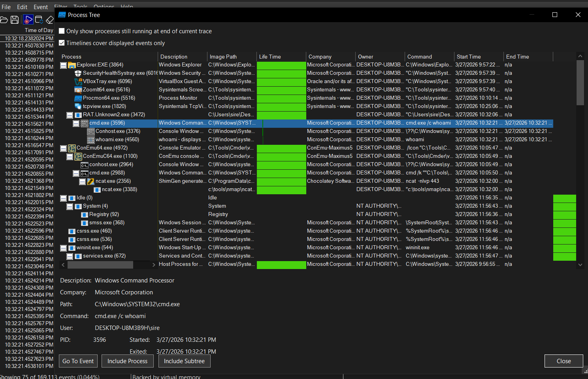Click the tcpview.exe process icon
This screenshot has height=379, width=588.
[x=78, y=106]
